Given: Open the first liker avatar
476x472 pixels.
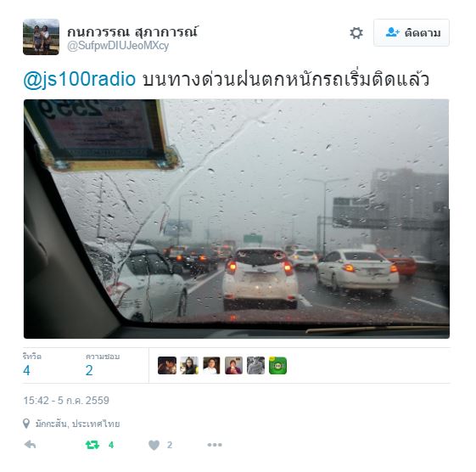Looking at the screenshot, I should [167, 365].
